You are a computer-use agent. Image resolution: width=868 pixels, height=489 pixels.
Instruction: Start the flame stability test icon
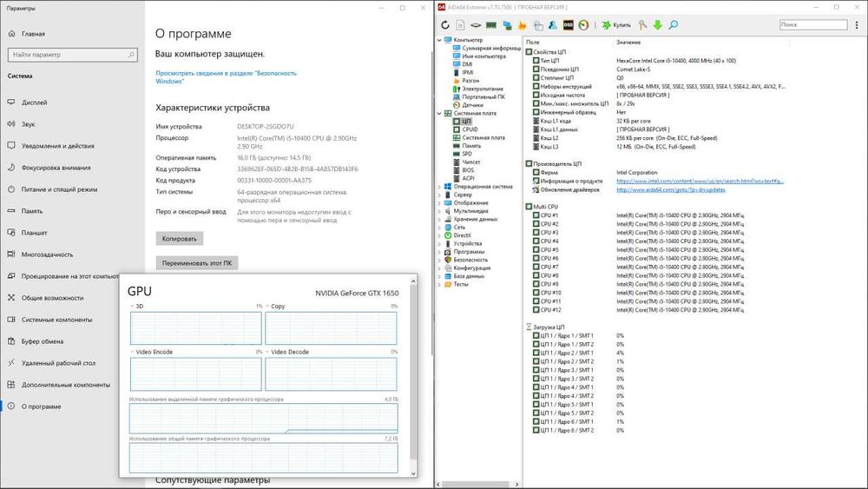click(x=522, y=25)
